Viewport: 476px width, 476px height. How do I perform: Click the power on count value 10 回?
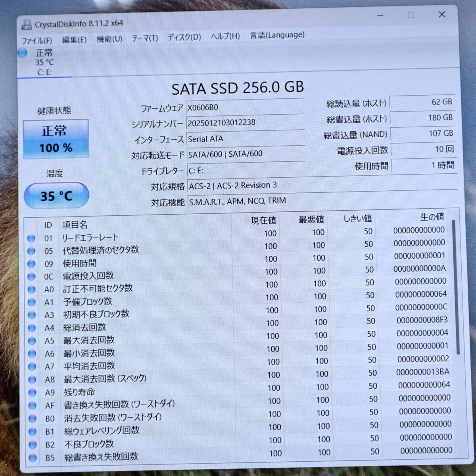pos(424,149)
